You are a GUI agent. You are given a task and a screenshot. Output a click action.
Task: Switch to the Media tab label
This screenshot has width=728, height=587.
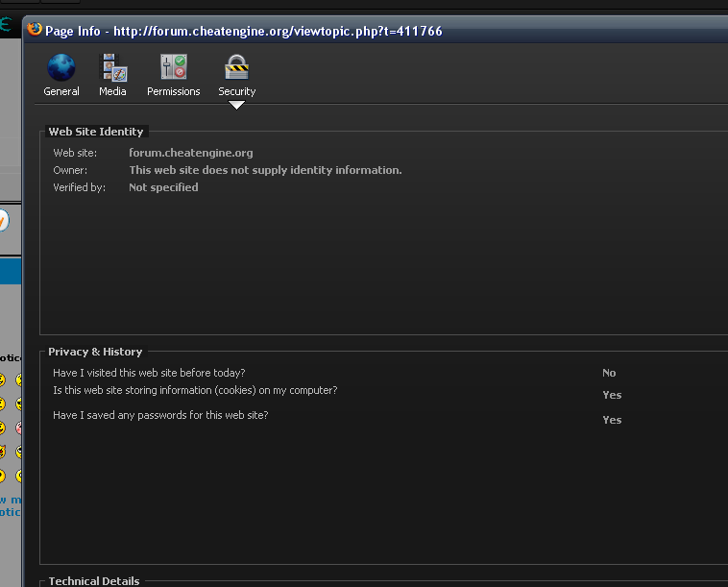pyautogui.click(x=112, y=91)
